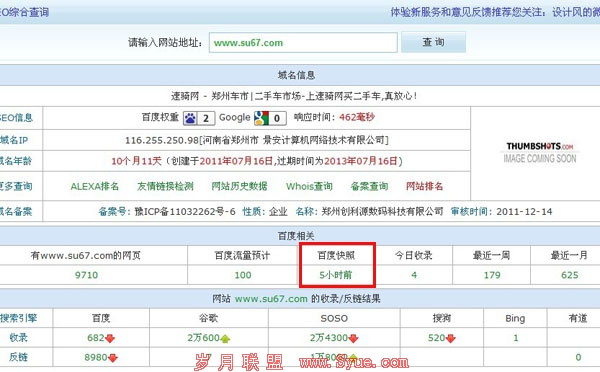The width and height of the screenshot is (600, 372).
Task: Click the THUMBSHOTS image coming soon thumbnail
Action: 540,153
